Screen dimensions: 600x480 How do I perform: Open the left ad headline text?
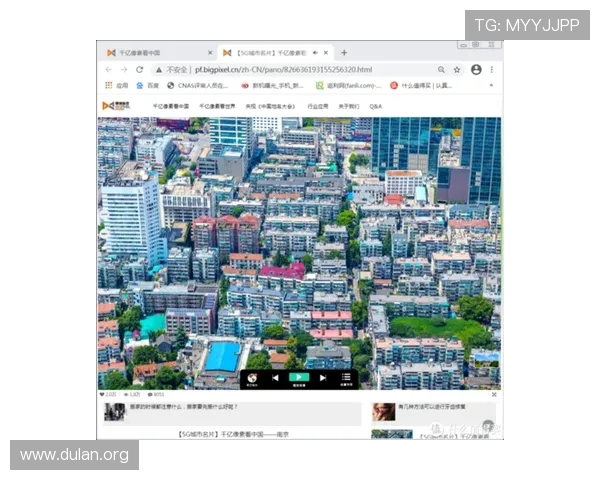[184, 407]
